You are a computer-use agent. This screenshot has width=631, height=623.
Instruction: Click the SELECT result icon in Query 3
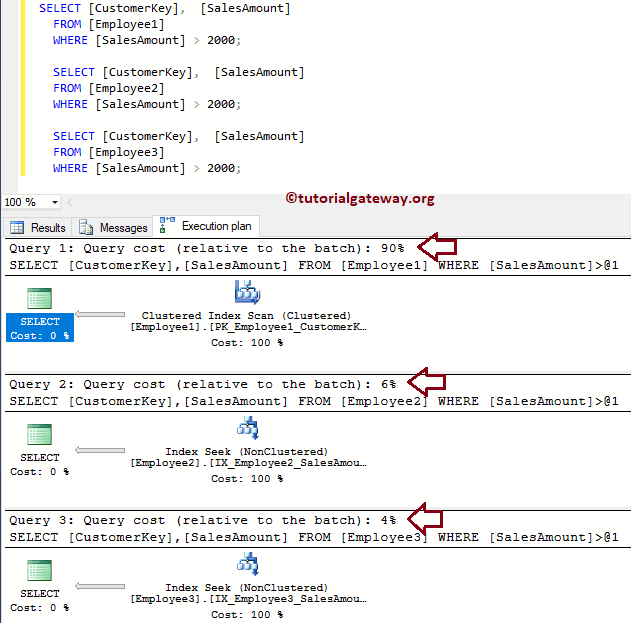coord(39,570)
